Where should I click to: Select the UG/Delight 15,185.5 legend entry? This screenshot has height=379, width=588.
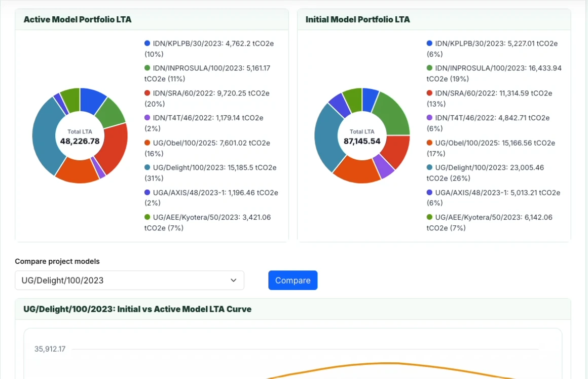pos(210,173)
